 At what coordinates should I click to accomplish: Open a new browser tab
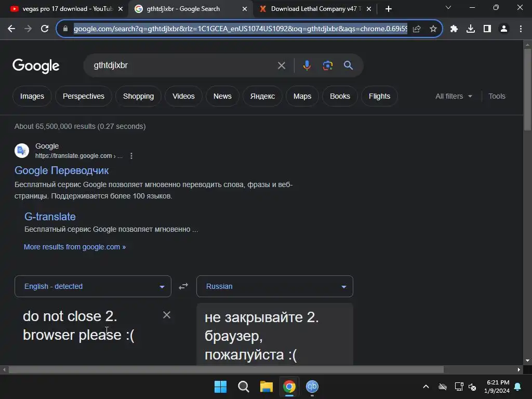389,9
